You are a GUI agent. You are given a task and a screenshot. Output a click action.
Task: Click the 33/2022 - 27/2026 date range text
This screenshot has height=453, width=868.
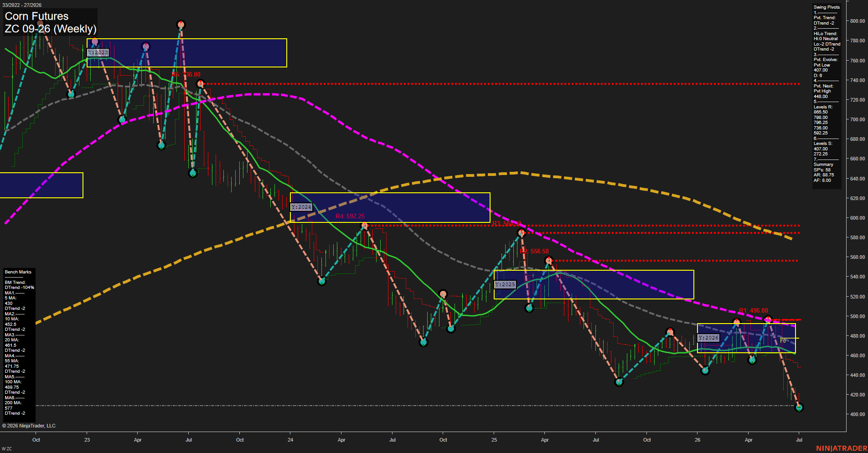(21, 5)
